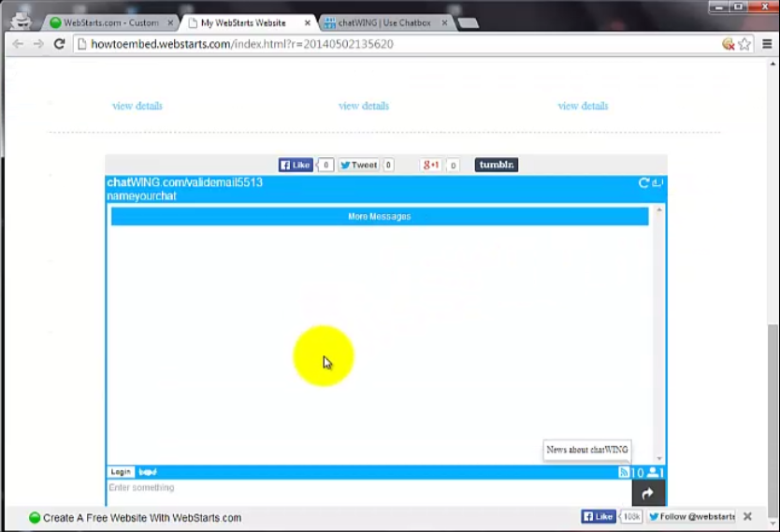Close the My WebStarts Website tab
The image size is (780, 532).
pos(308,22)
